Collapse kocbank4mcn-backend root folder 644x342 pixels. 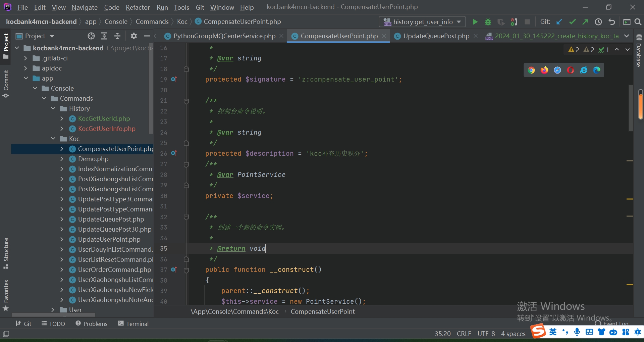(17, 48)
